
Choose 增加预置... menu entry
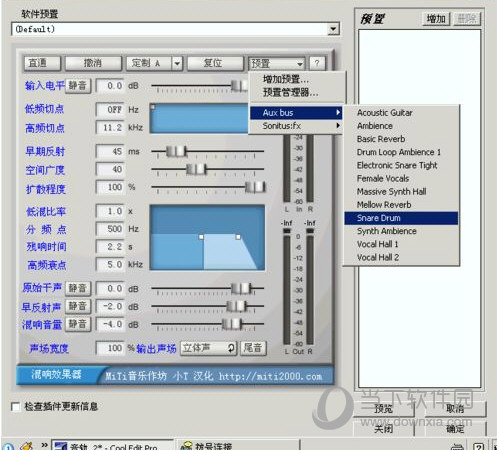pos(286,79)
